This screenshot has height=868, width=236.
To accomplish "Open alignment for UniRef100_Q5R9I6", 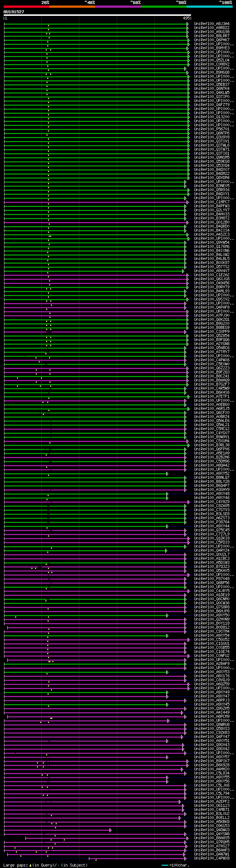I will [x=212, y=190].
